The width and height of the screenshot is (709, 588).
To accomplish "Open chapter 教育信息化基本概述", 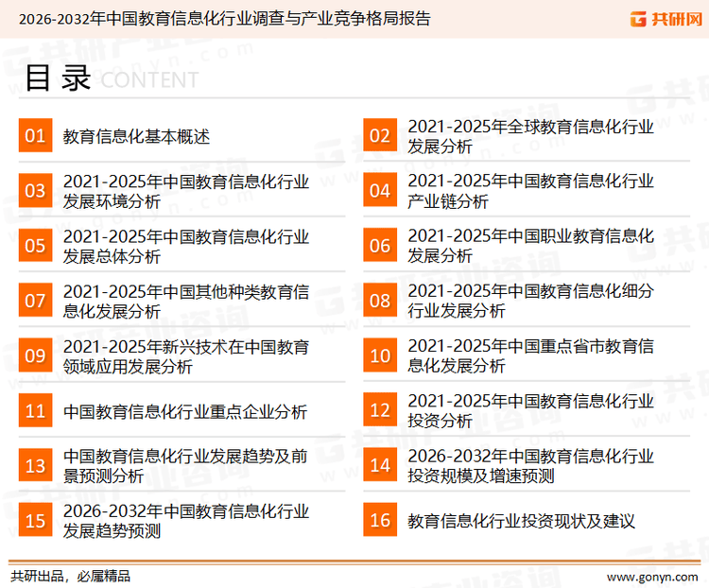I will pos(136,136).
